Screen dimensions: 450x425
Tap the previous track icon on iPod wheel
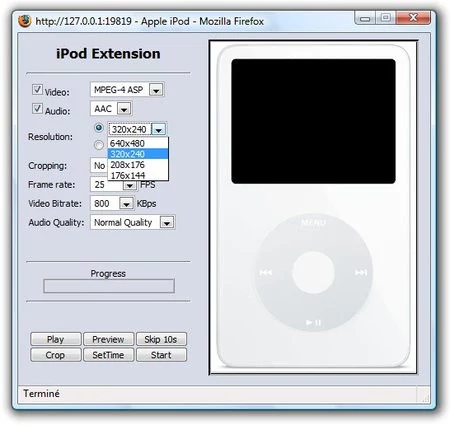266,273
